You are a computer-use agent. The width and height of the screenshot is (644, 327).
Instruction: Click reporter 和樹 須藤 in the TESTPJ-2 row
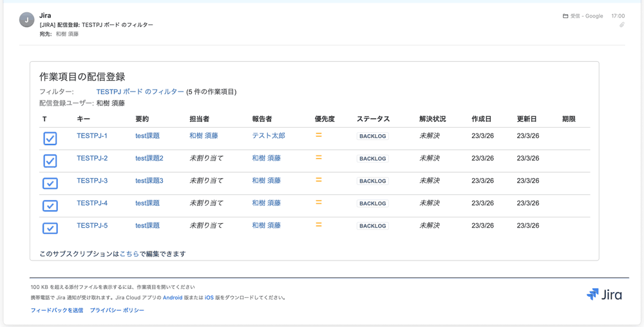(267, 159)
